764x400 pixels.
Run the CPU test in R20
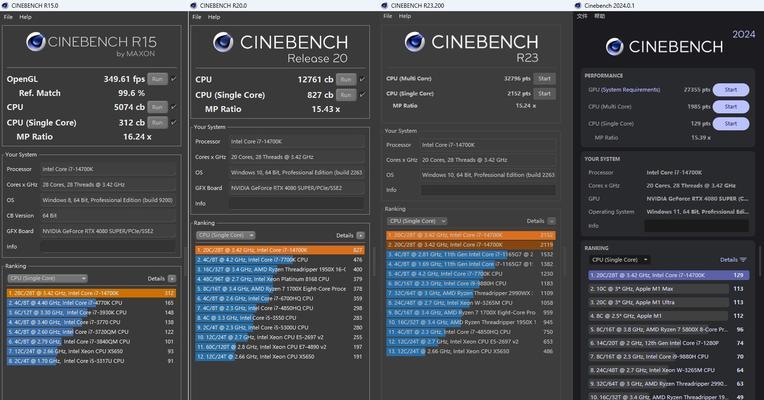pos(346,79)
